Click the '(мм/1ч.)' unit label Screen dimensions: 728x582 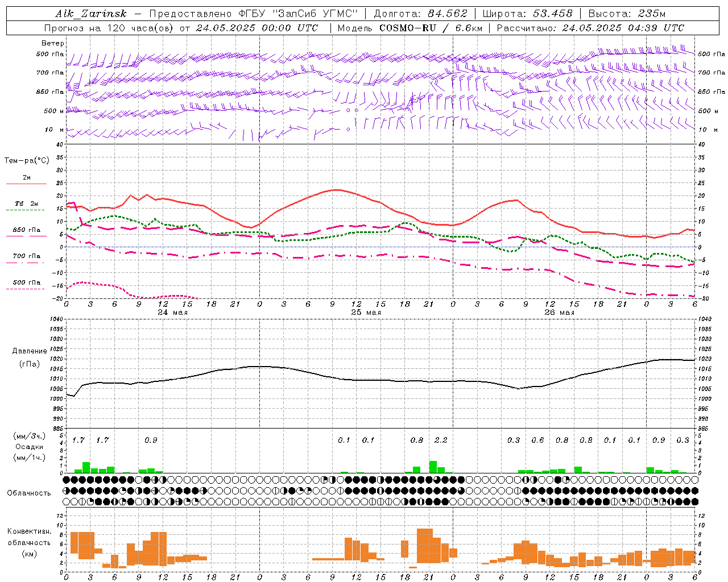pos(30,458)
